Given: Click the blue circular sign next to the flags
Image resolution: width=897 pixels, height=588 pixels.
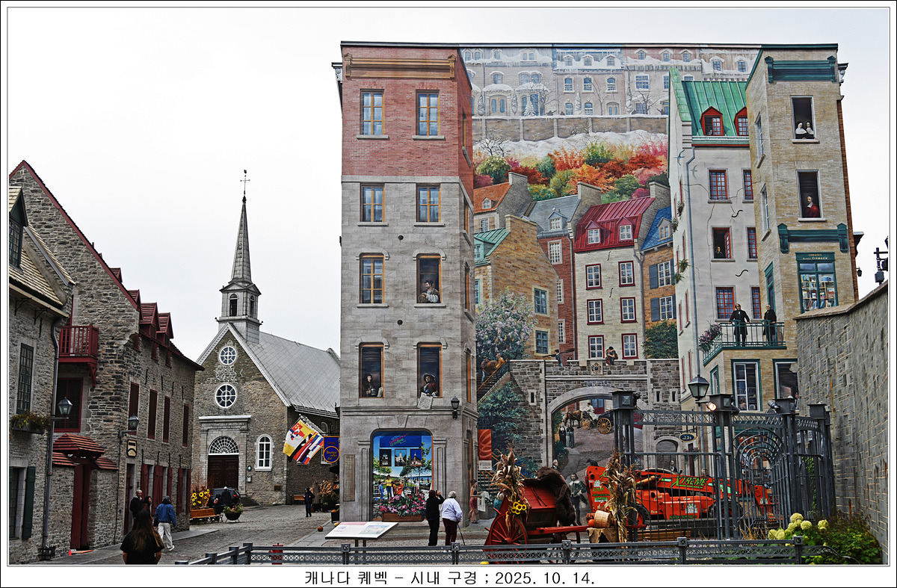Looking at the screenshot, I should [x=330, y=450].
